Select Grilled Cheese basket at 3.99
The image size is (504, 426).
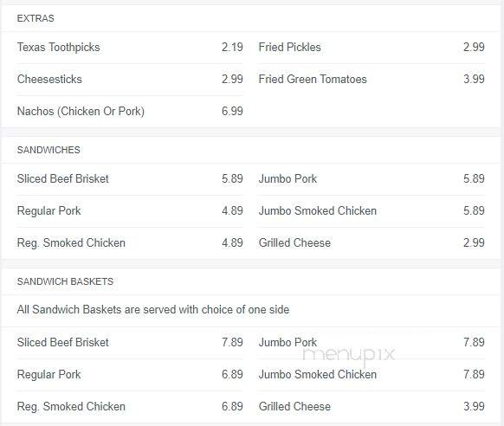372,407
